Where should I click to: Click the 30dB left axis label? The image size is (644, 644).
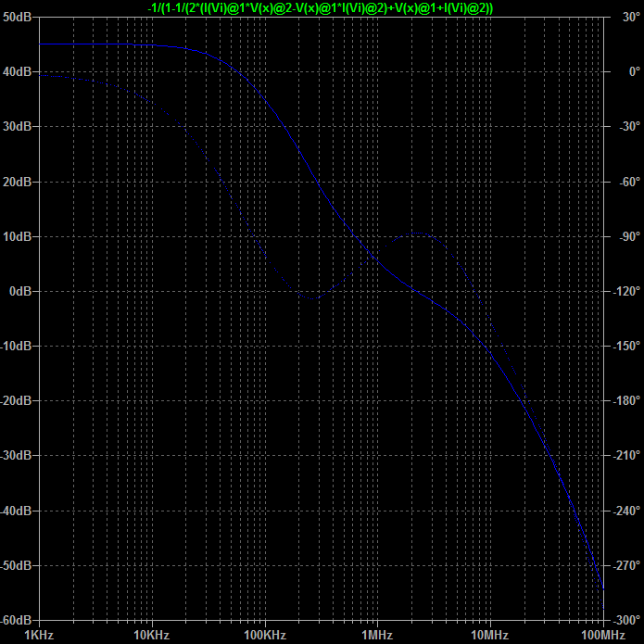(17, 127)
